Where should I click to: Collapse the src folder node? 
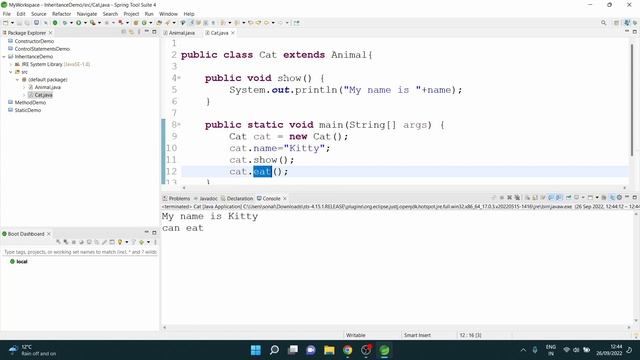(x=11, y=72)
